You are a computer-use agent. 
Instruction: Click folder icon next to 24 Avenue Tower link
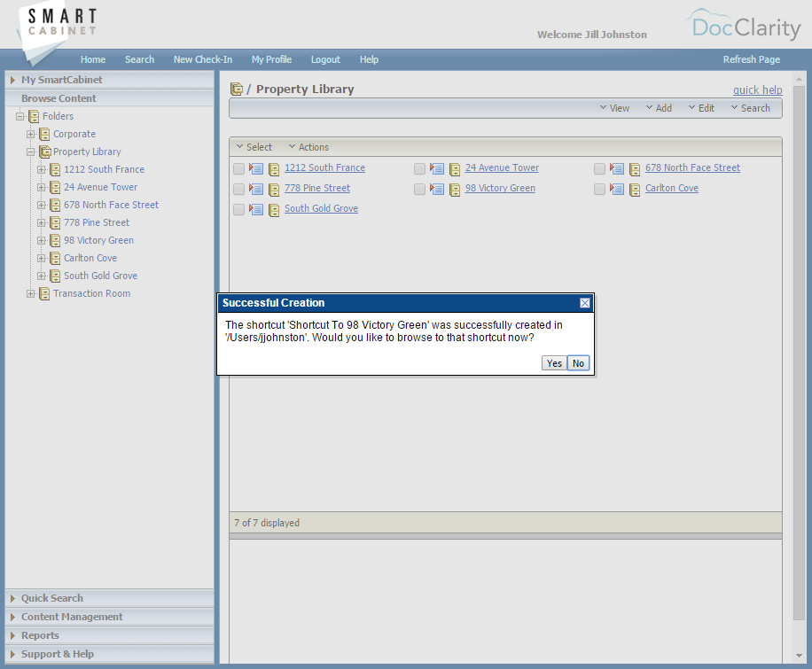click(x=455, y=168)
